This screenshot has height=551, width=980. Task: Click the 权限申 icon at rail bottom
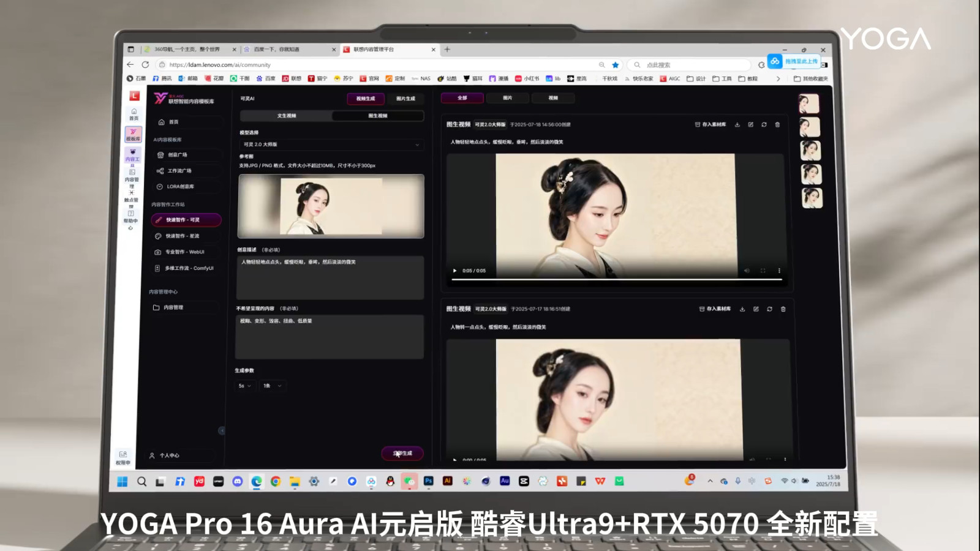tap(123, 457)
